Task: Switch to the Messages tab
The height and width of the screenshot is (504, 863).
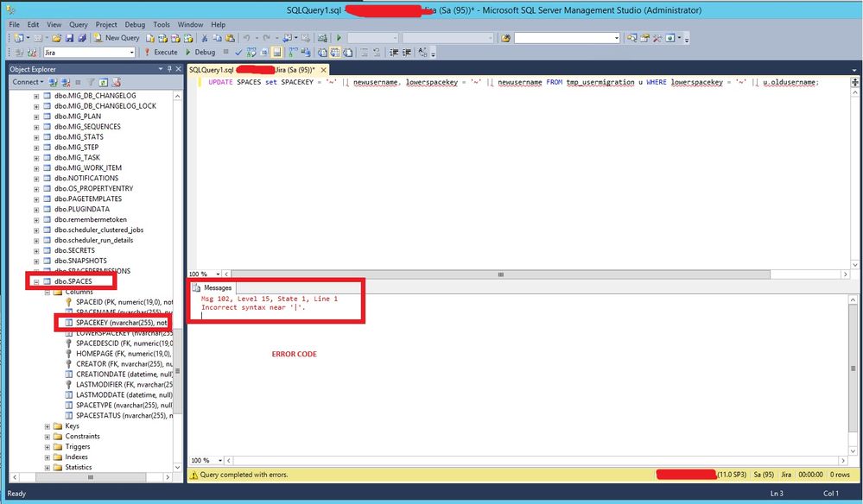Action: coord(213,287)
